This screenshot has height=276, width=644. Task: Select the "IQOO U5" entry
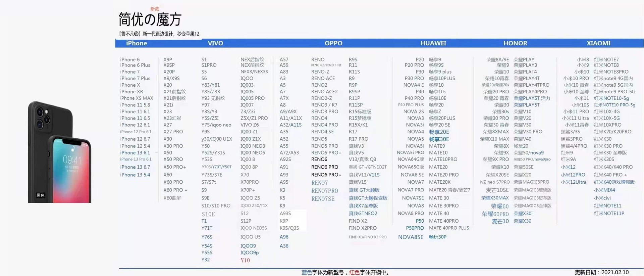250,237
